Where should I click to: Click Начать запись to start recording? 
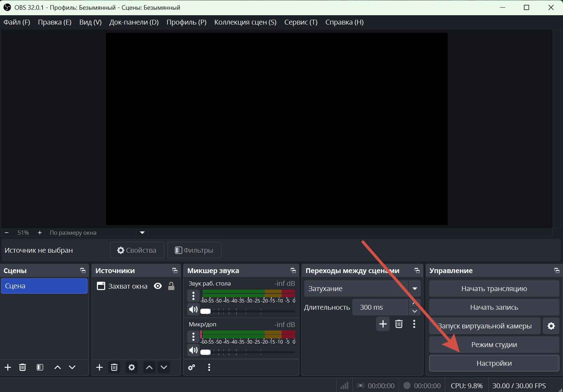coord(494,307)
